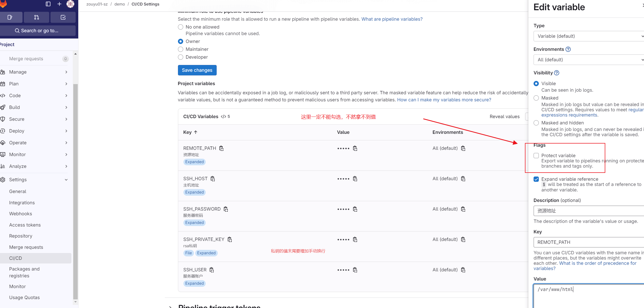The height and width of the screenshot is (308, 644).
Task: Open the Environments All (default) dropdown
Action: [588, 59]
